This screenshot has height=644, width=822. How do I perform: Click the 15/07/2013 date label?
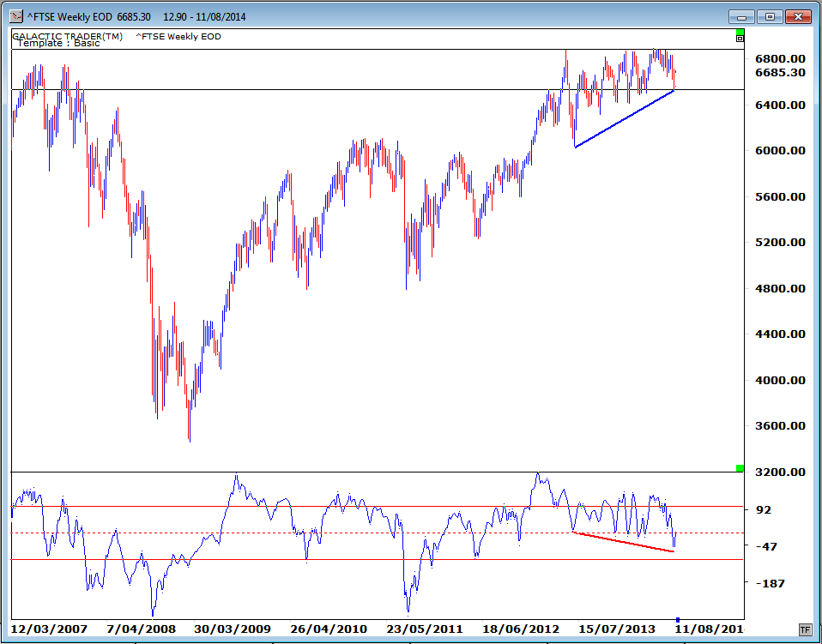617,629
